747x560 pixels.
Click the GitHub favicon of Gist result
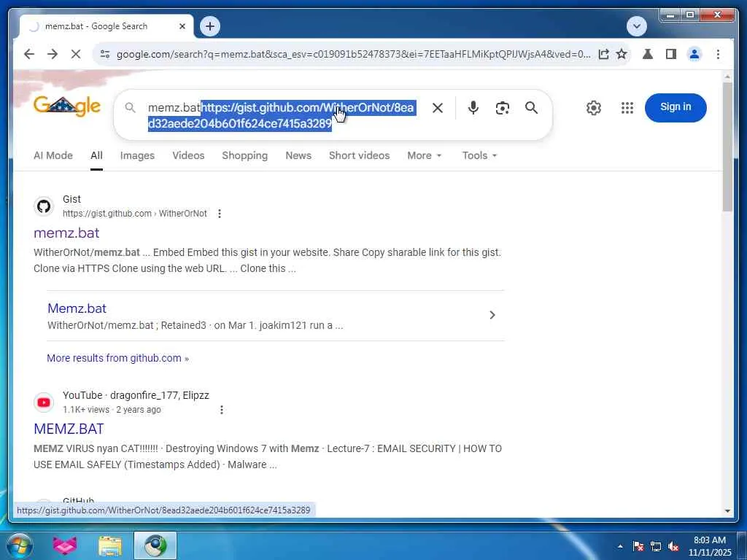[44, 206]
